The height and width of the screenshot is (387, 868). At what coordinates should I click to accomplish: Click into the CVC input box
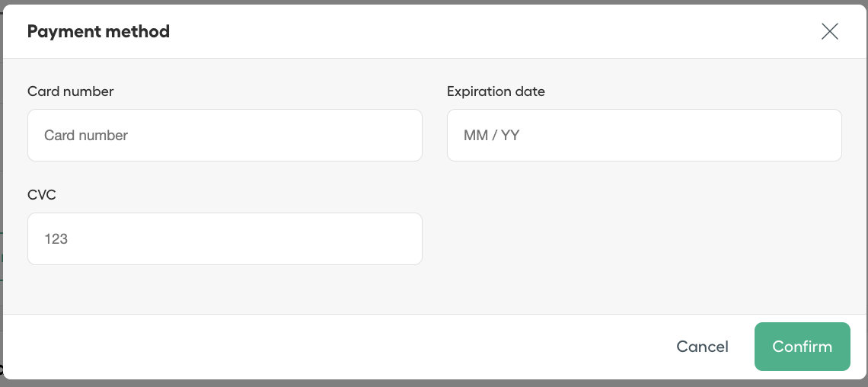[225, 238]
